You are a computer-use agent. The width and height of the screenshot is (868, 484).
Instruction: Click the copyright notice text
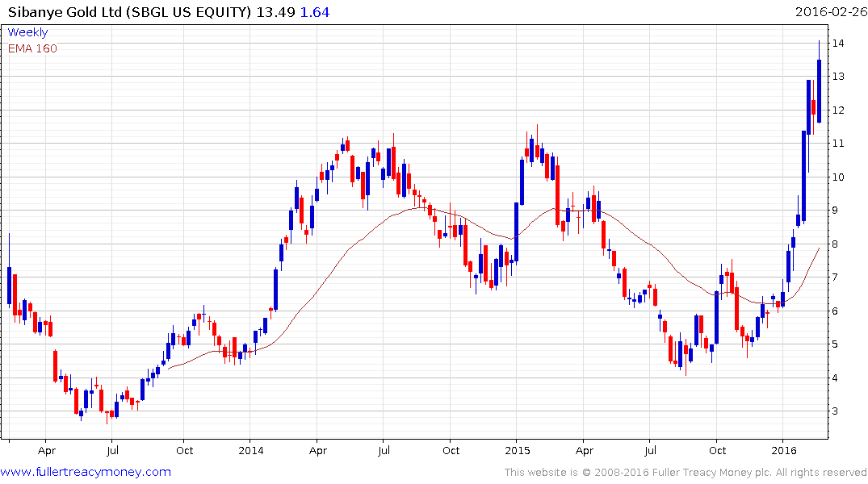pos(686,473)
